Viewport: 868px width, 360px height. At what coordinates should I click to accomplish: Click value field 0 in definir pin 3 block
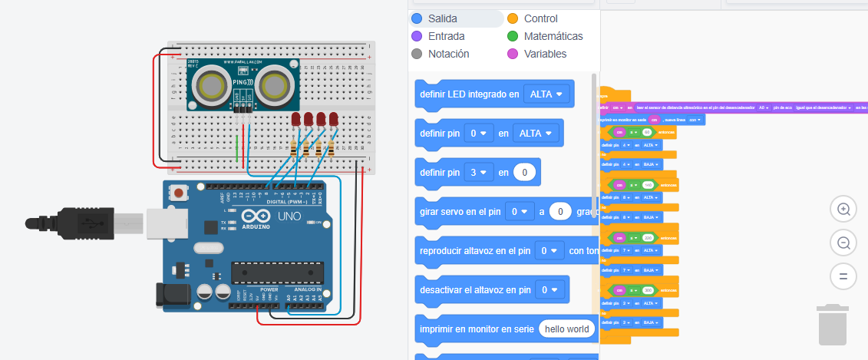coord(523,173)
